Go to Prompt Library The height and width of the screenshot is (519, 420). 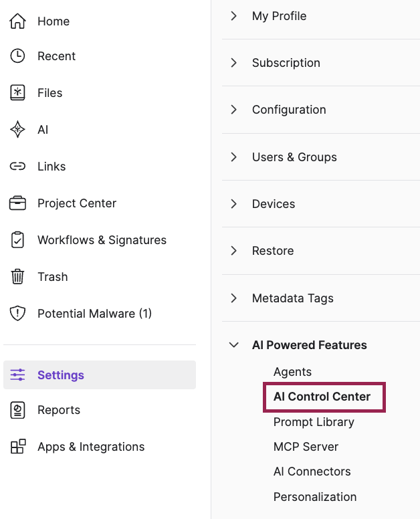point(314,422)
